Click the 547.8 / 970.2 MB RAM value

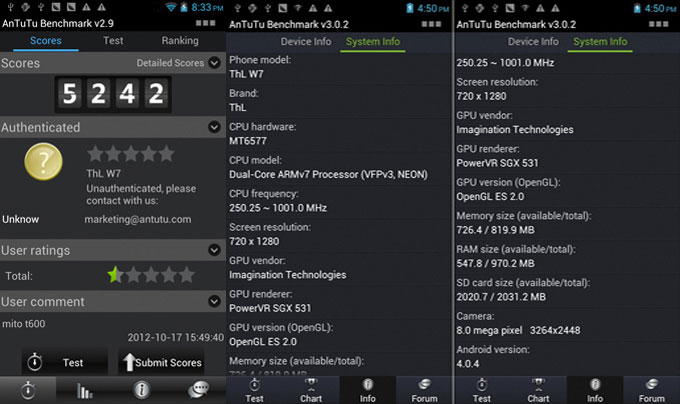coord(496,264)
